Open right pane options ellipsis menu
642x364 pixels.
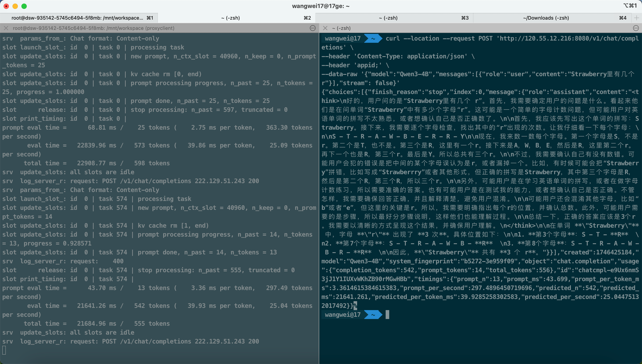(x=636, y=28)
